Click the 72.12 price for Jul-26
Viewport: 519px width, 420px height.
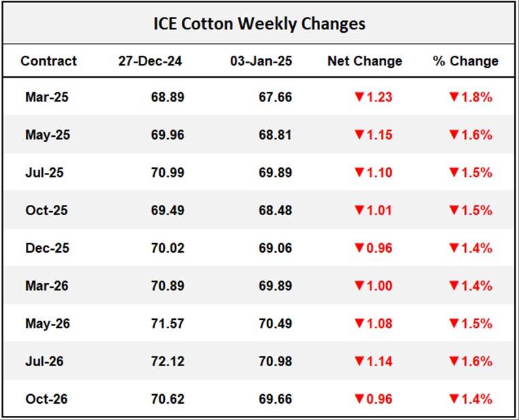click(168, 361)
